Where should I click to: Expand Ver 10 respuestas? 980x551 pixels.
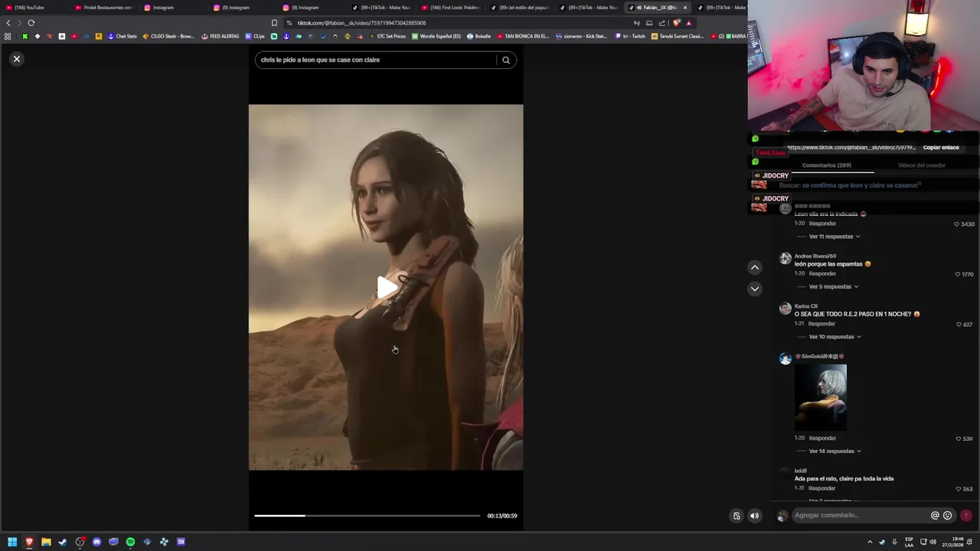tap(835, 337)
